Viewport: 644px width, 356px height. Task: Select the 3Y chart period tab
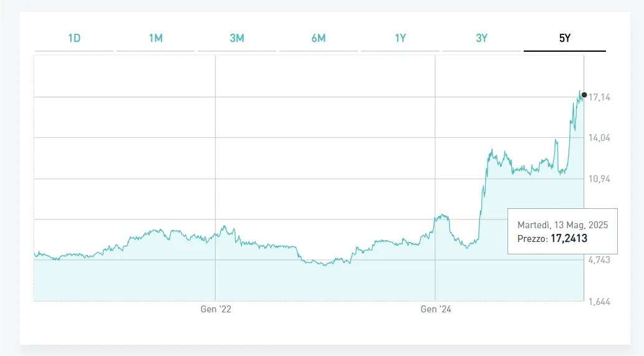(481, 38)
